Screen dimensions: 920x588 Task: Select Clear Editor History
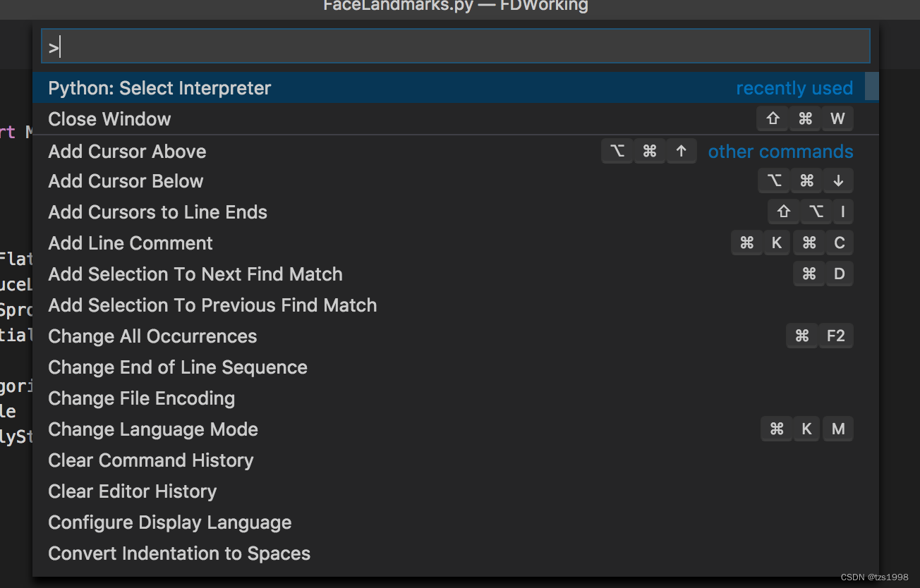point(132,491)
